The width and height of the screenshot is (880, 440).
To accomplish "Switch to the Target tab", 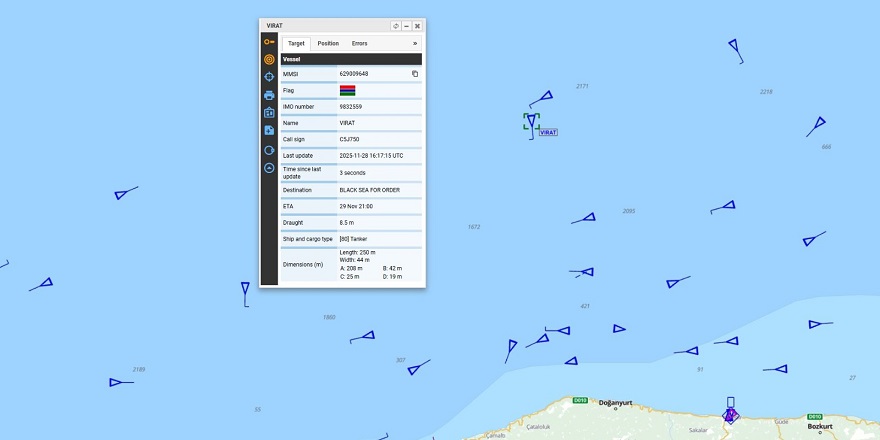I will 296,43.
